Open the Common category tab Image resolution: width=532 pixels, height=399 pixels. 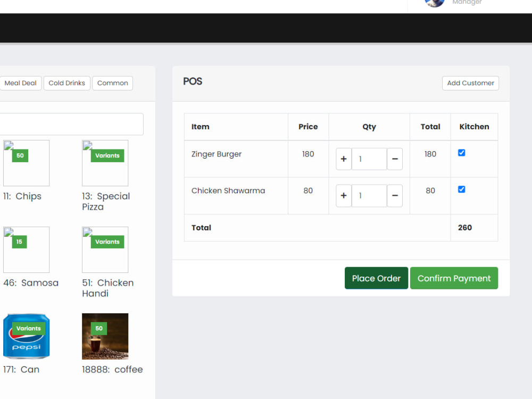click(113, 83)
